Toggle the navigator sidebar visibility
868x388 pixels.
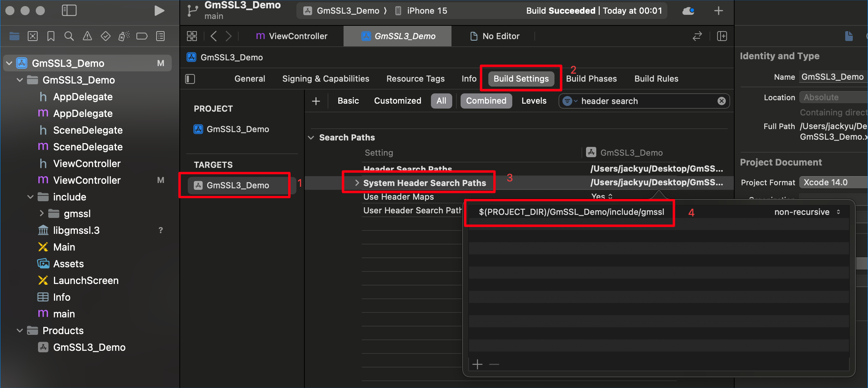tap(69, 11)
